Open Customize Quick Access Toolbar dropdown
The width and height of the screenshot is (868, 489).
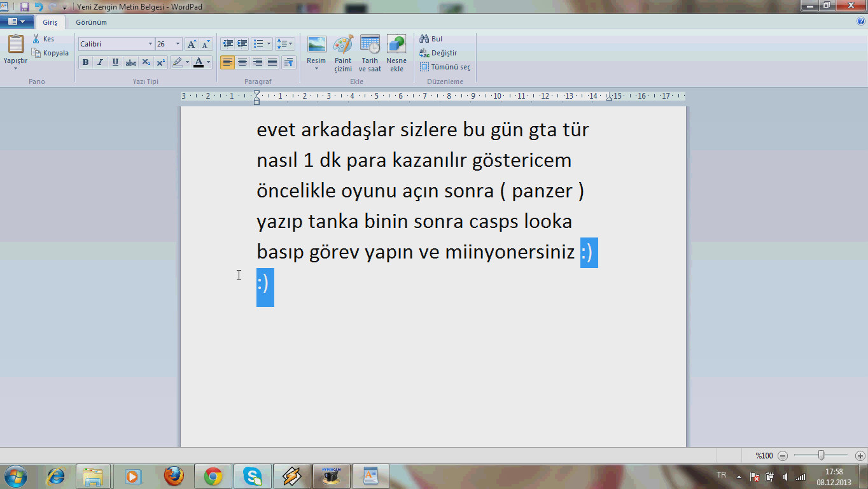click(x=64, y=7)
